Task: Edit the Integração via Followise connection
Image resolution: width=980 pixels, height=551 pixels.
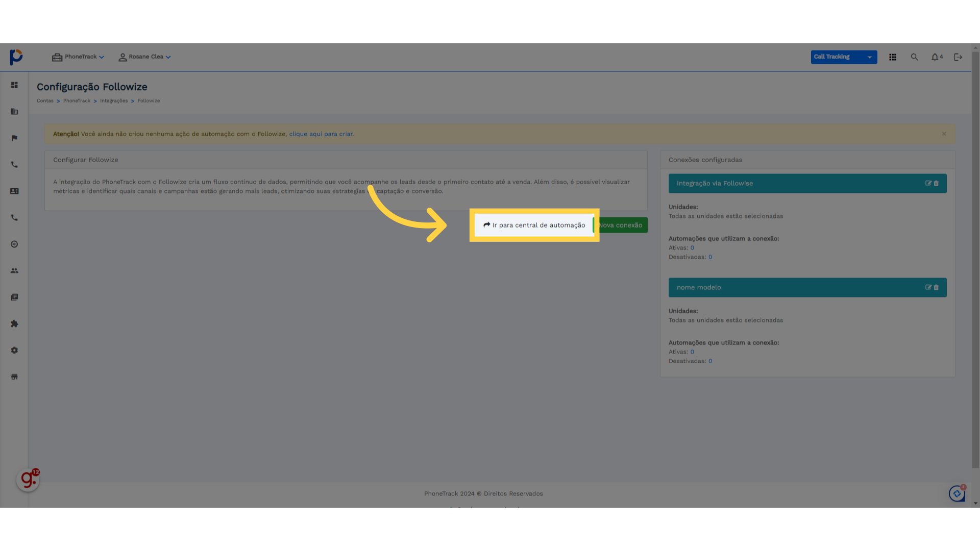Action: (928, 183)
